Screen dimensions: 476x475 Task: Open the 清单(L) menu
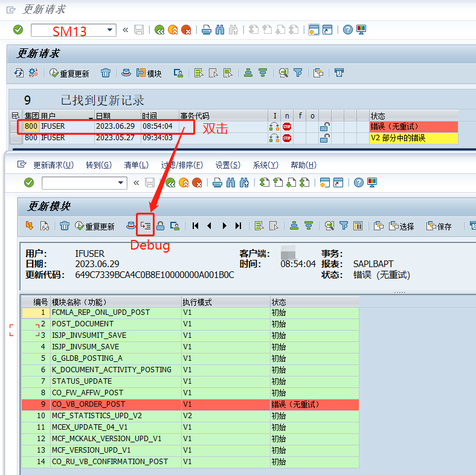click(136, 165)
